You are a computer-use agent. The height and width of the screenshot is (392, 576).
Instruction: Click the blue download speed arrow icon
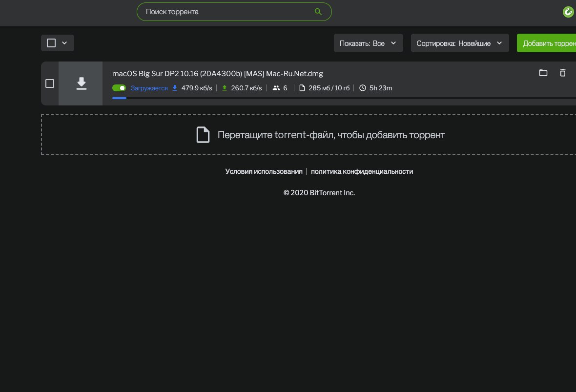[x=175, y=88]
